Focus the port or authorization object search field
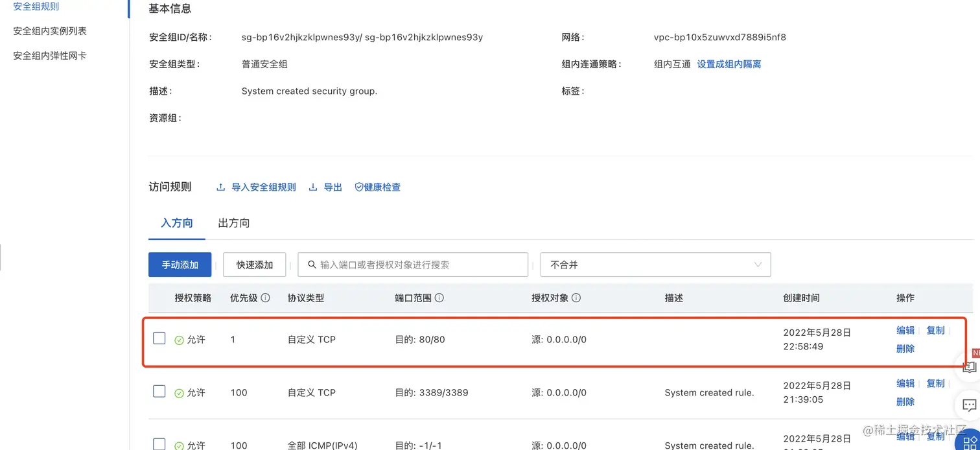Image resolution: width=980 pixels, height=450 pixels. pyautogui.click(x=413, y=265)
